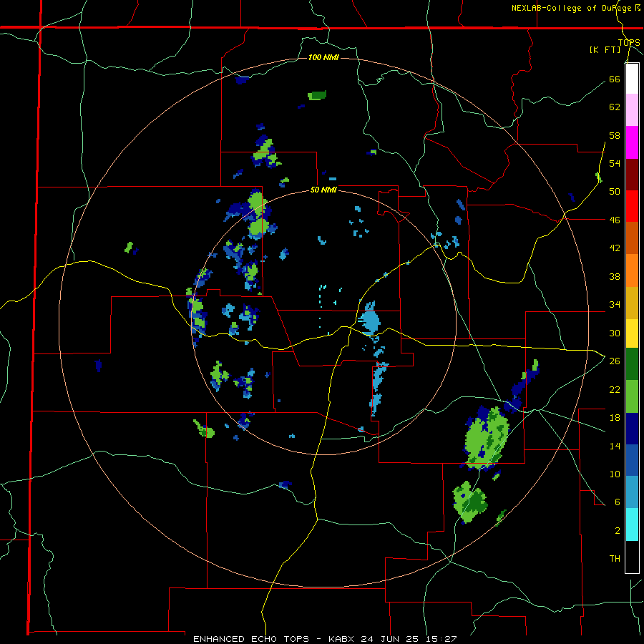Click the TOPS legend title

(629, 43)
